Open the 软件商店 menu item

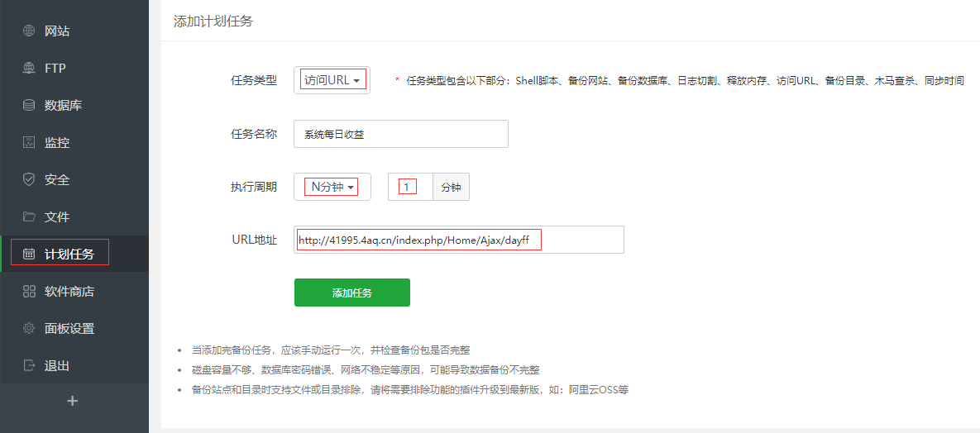(x=69, y=292)
